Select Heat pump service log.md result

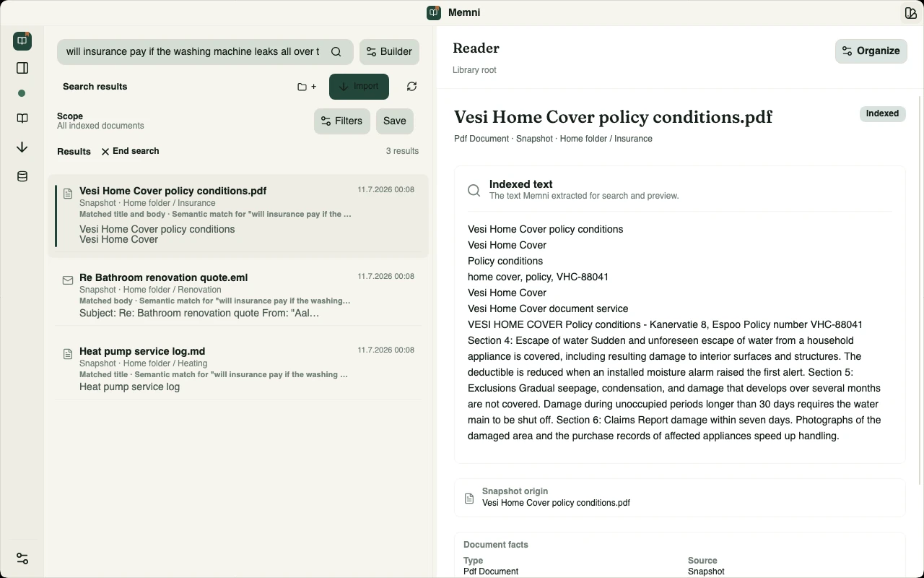(x=238, y=371)
